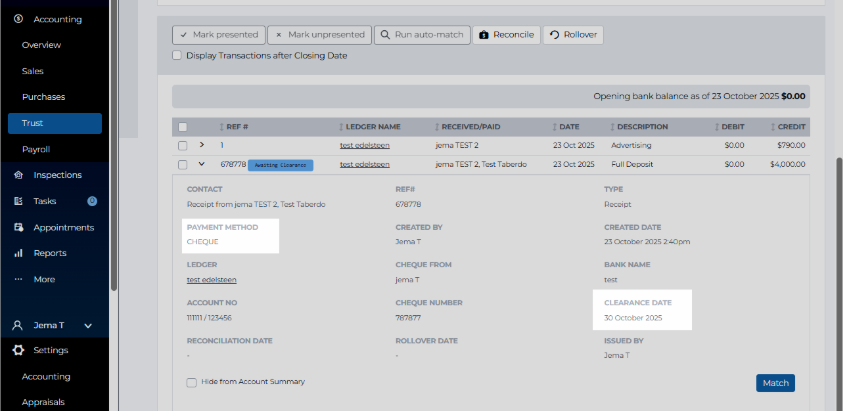Screen dimensions: 843x411
Task: Collapse the 678778 transaction details
Action: (202, 164)
